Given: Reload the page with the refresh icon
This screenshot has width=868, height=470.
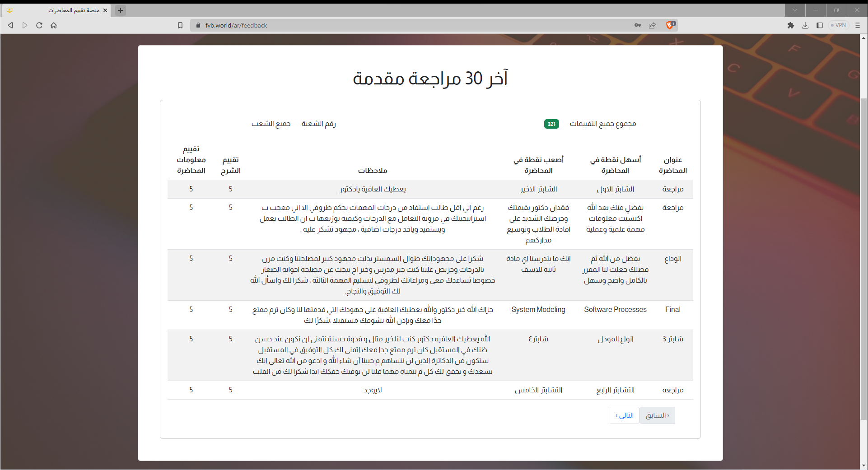Looking at the screenshot, I should tap(39, 25).
